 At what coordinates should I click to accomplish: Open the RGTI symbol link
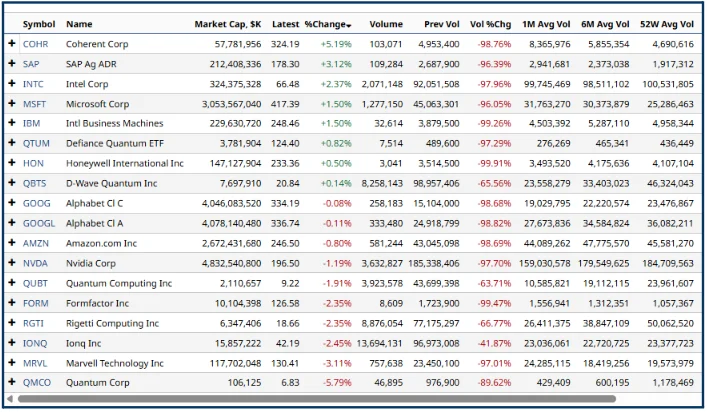pyautogui.click(x=33, y=323)
